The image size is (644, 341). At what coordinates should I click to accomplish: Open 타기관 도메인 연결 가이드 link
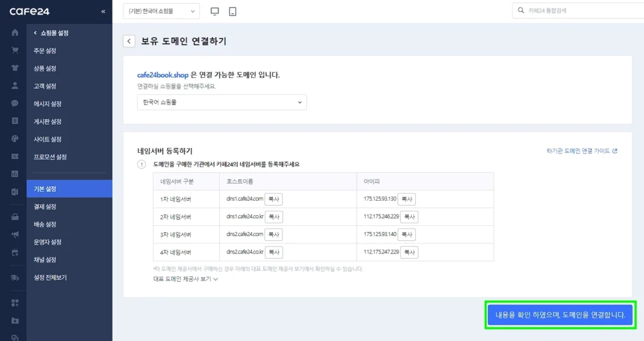(582, 151)
